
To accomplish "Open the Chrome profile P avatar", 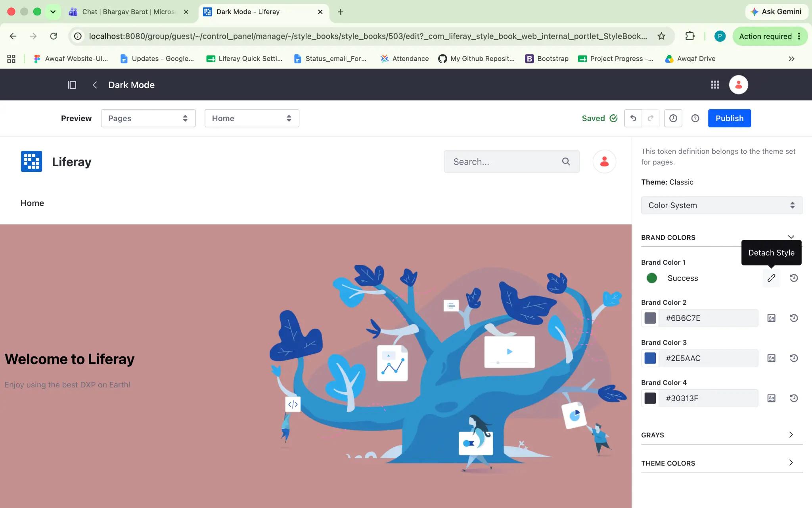I will coord(720,37).
